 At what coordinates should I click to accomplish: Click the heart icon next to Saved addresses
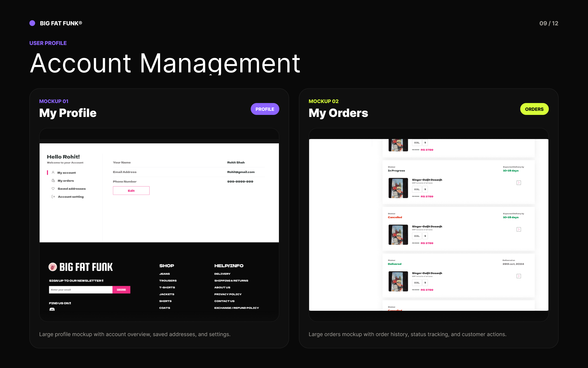click(53, 189)
